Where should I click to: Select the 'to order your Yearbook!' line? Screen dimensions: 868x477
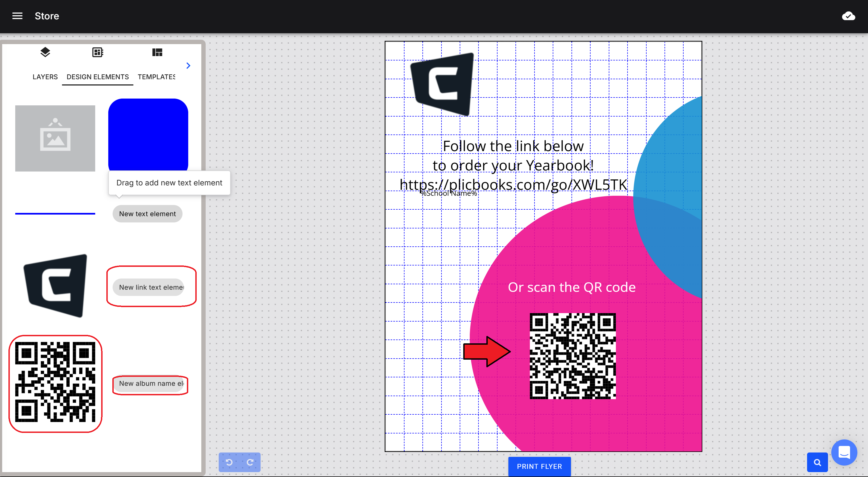coord(513,165)
